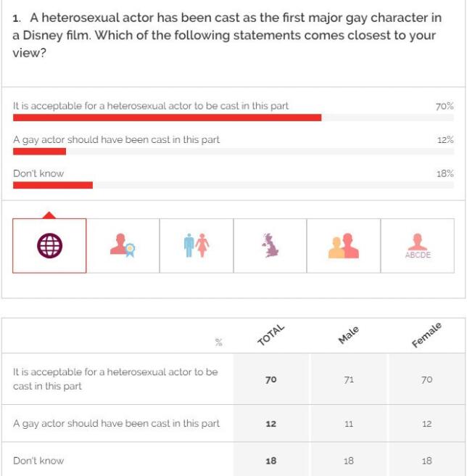
Task: Select the Female column header
Action: pyautogui.click(x=426, y=336)
